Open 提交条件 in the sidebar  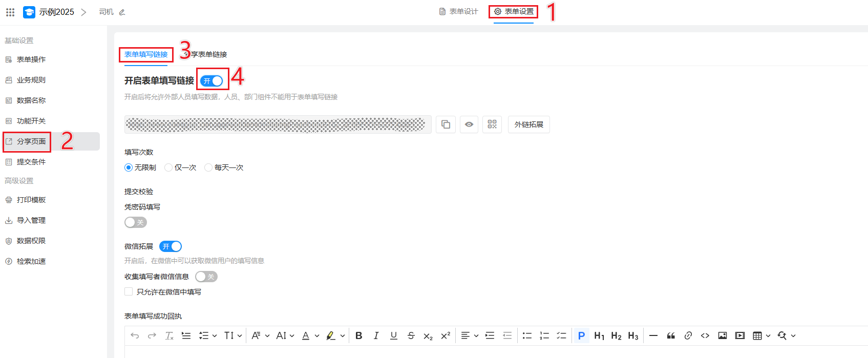click(31, 162)
